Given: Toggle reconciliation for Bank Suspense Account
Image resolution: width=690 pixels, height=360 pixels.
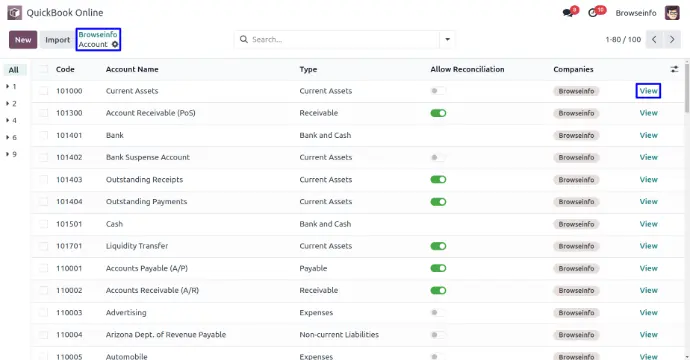Looking at the screenshot, I should [x=438, y=157].
